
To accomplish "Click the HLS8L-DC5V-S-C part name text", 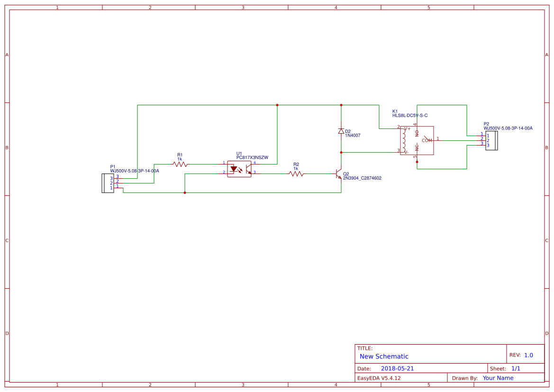I will [409, 115].
